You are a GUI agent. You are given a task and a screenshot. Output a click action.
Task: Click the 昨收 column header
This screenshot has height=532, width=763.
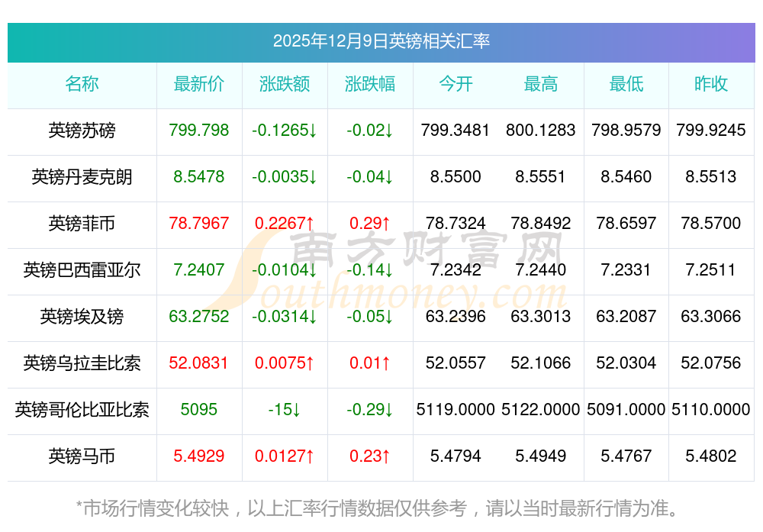pyautogui.click(x=711, y=84)
